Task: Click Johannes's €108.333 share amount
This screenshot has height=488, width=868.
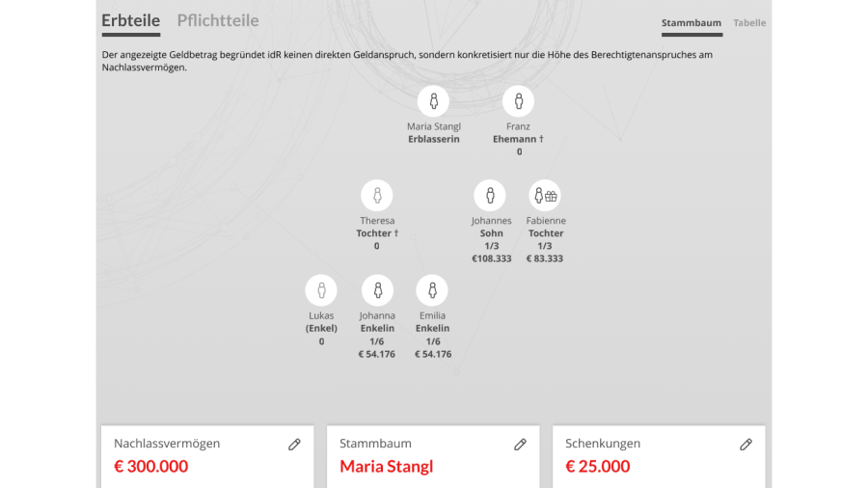Action: [492, 258]
